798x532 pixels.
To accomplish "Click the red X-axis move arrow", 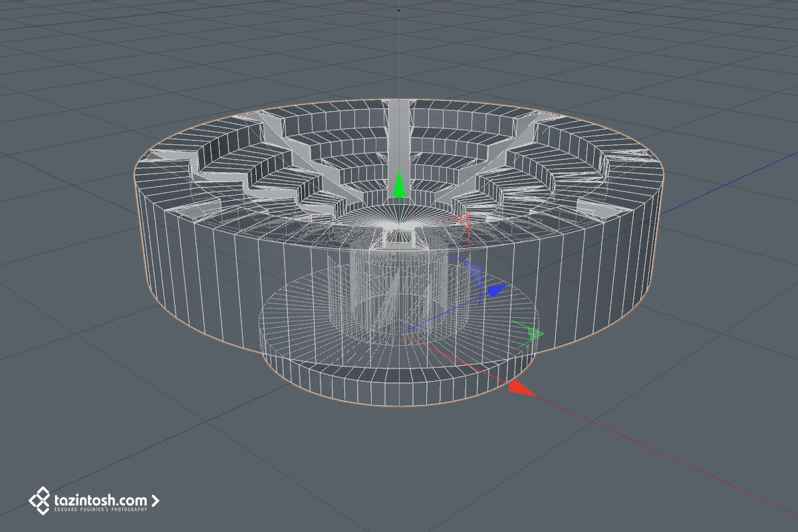I will click(521, 388).
